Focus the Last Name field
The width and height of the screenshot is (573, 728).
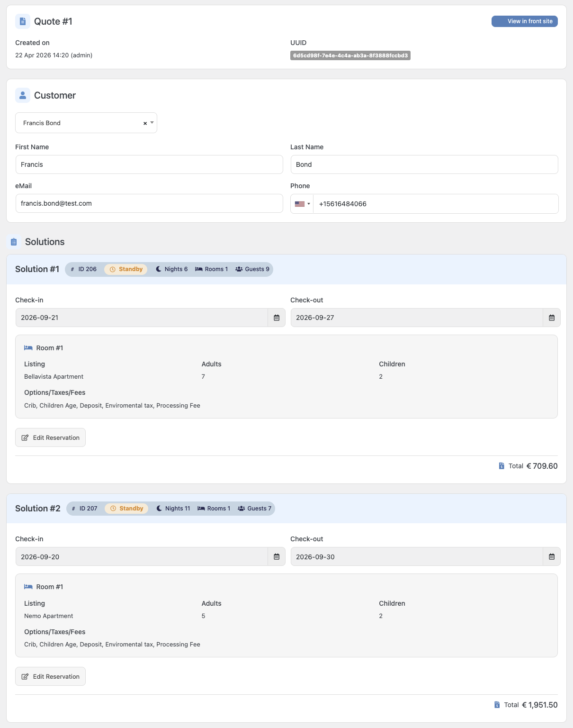click(x=424, y=164)
